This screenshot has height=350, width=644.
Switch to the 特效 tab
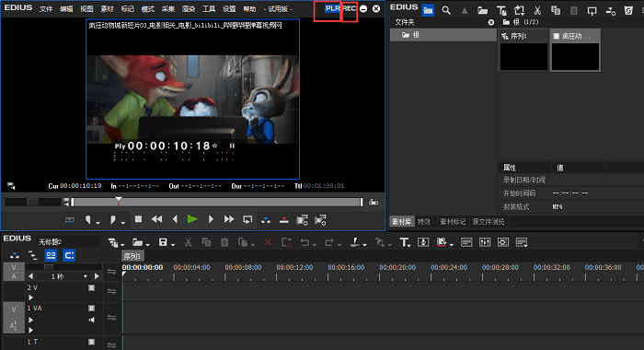coord(424,222)
